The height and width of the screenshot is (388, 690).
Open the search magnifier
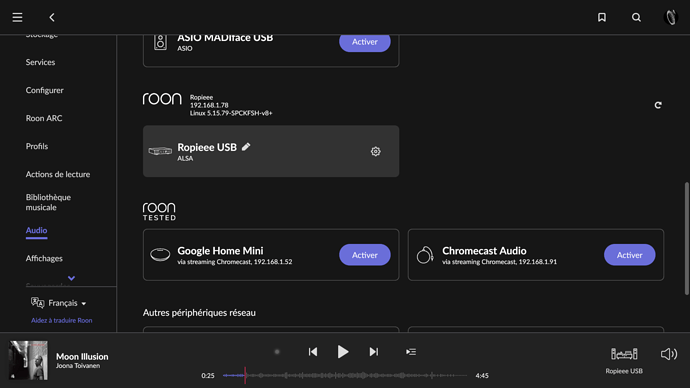[x=636, y=17]
